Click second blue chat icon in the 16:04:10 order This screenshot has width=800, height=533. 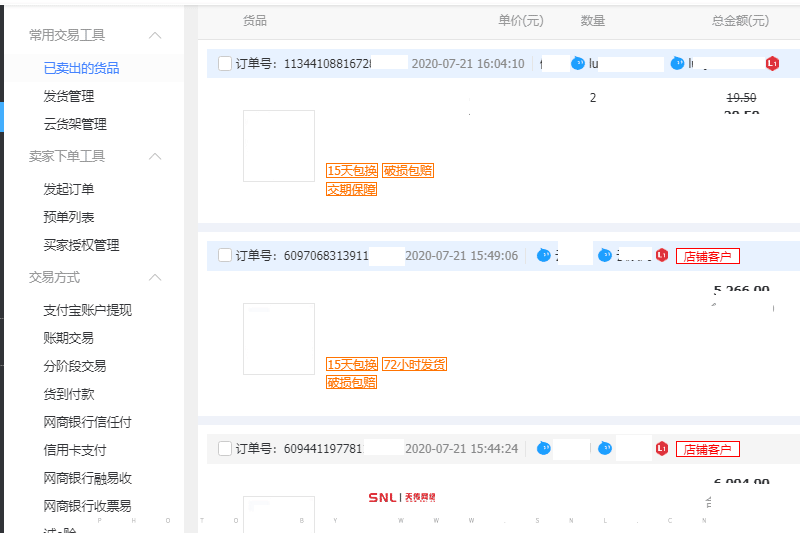679,63
